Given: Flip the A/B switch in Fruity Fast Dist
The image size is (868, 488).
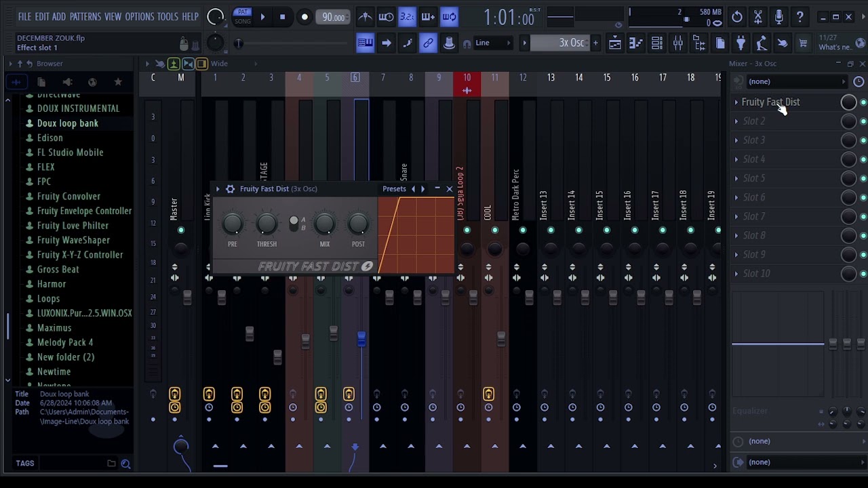Looking at the screenshot, I should [294, 223].
